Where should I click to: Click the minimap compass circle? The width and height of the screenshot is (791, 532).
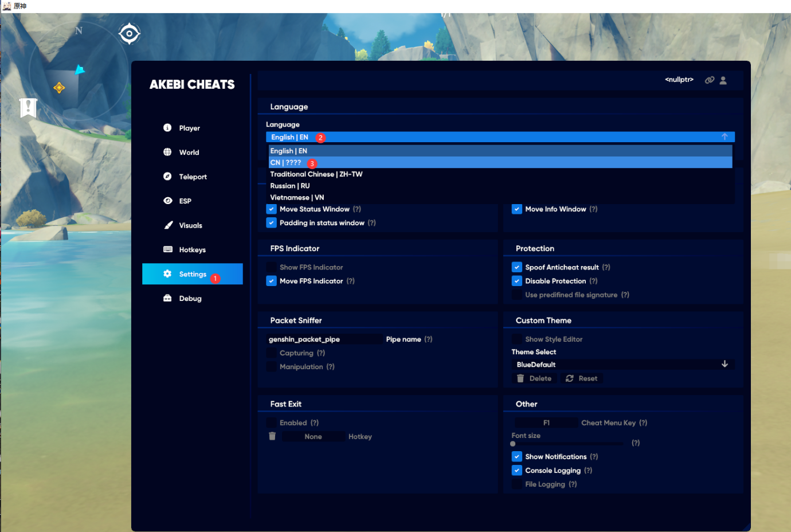[x=79, y=72]
